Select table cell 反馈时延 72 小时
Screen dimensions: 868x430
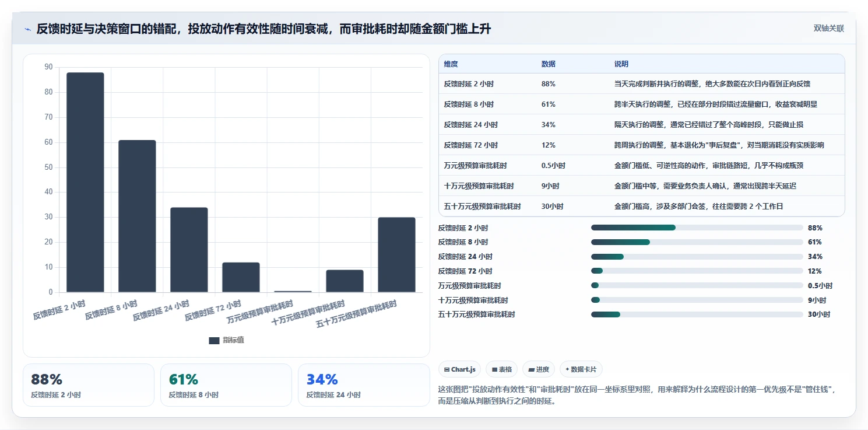(x=471, y=145)
